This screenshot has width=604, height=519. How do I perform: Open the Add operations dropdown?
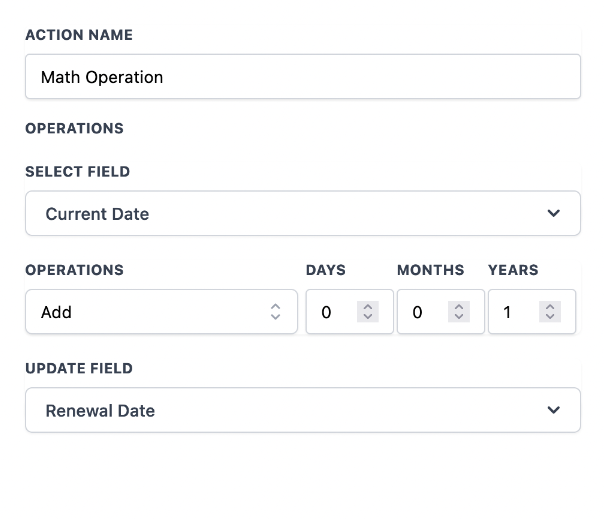pyautogui.click(x=150, y=312)
